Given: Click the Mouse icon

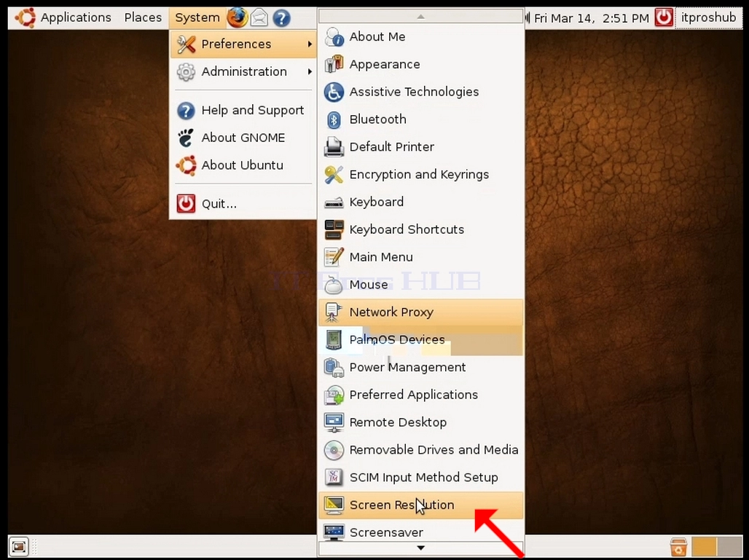Looking at the screenshot, I should coord(334,285).
